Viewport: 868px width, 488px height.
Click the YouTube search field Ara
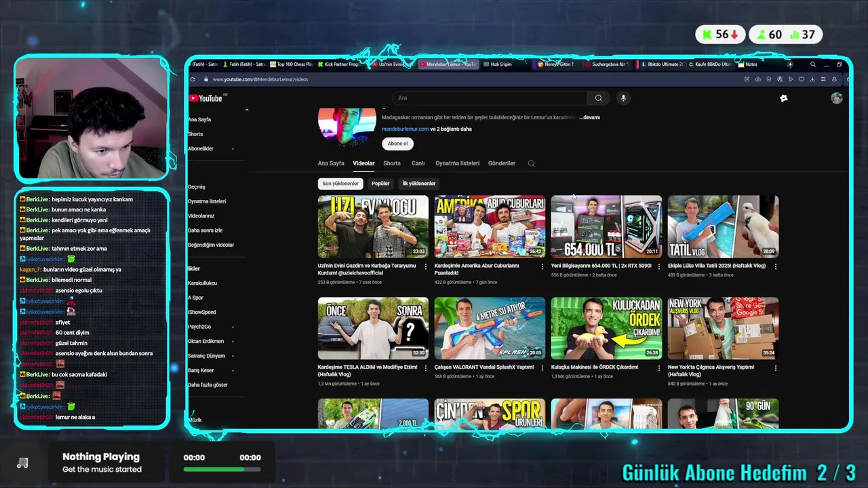click(x=490, y=98)
